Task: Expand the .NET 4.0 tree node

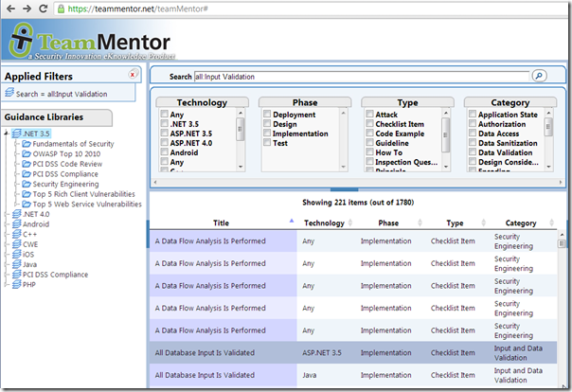Action: pyautogui.click(x=7, y=214)
